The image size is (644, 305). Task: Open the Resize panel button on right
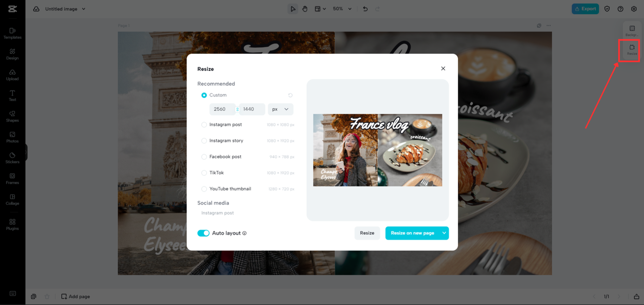pyautogui.click(x=632, y=50)
